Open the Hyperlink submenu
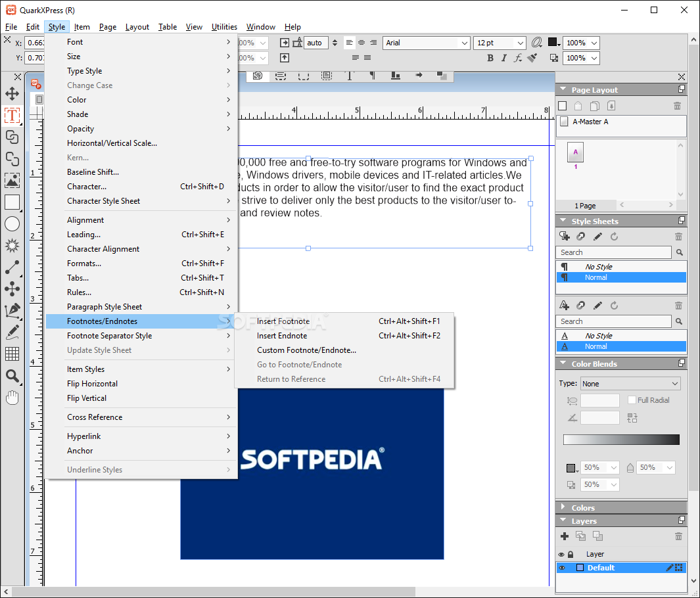Screen dimensions: 700x598 pos(141,436)
